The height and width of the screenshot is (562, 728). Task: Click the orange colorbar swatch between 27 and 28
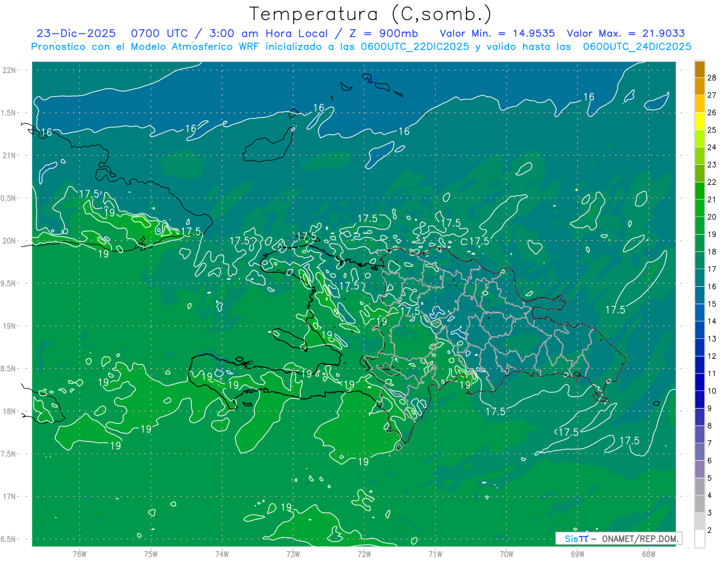tap(699, 86)
